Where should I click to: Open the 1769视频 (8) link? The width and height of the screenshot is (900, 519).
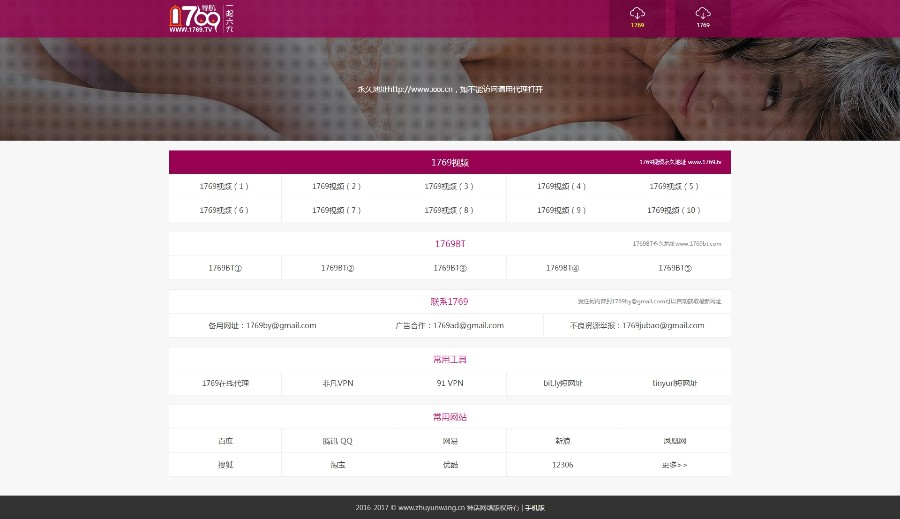coord(449,210)
